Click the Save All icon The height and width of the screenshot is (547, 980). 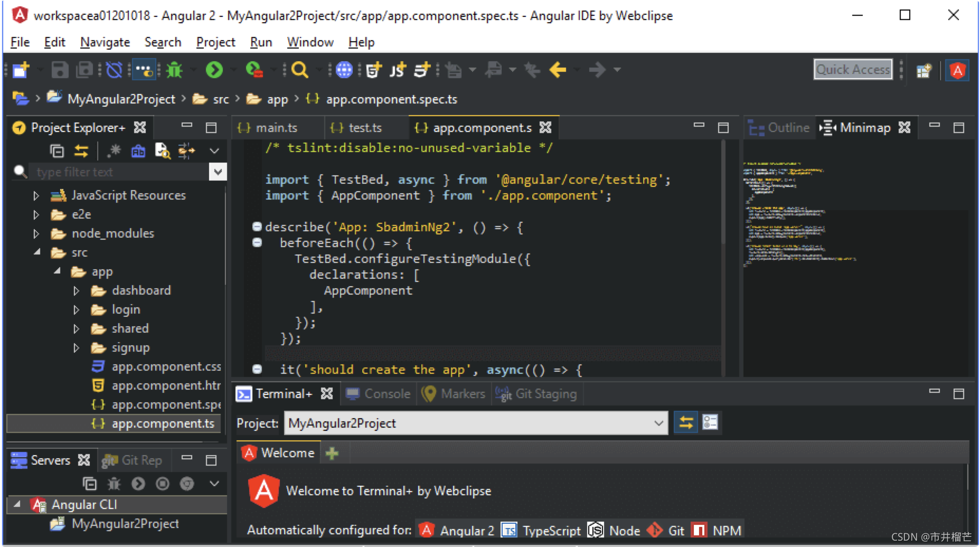tap(84, 70)
